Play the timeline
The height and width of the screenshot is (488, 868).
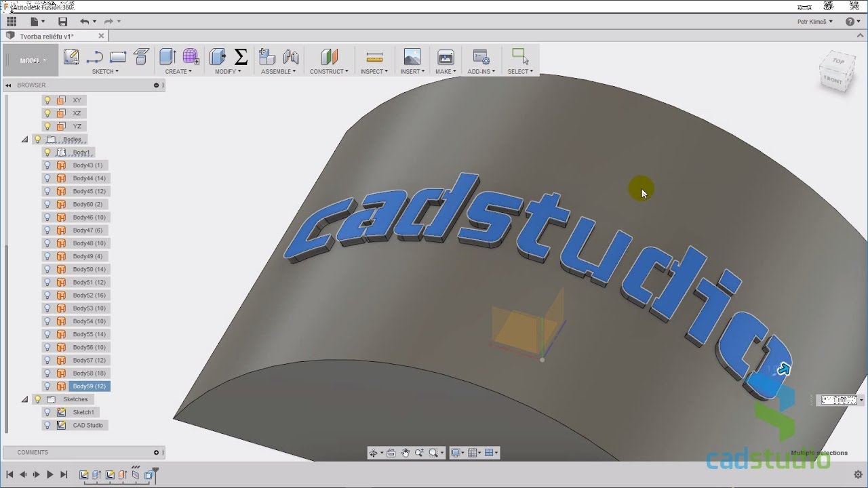point(50,475)
